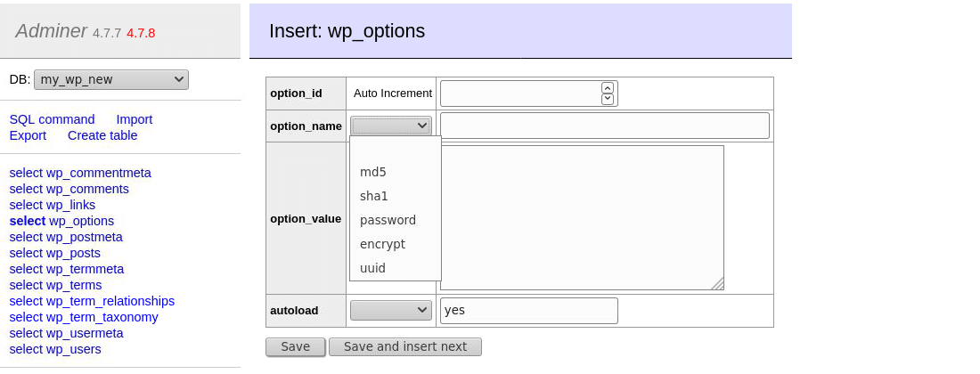This screenshot has height=374, width=980.
Task: Select encrypt from the open dropdown
Action: point(382,244)
